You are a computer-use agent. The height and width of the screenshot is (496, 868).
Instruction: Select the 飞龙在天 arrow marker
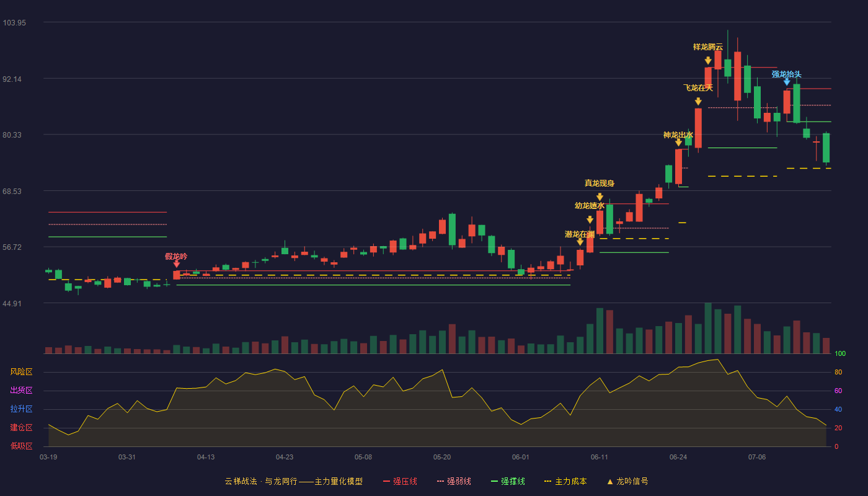(698, 102)
